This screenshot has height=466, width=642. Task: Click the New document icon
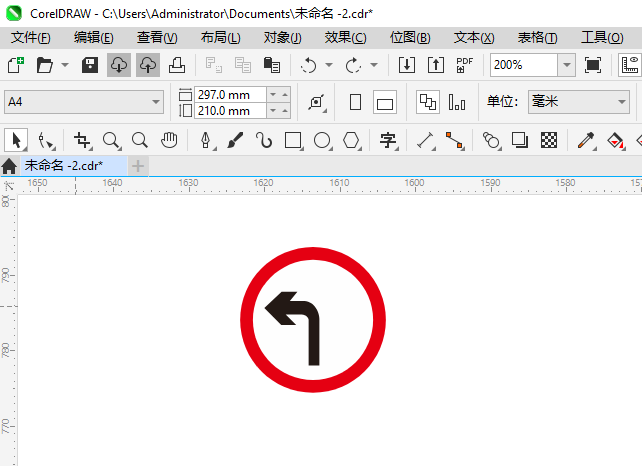[x=16, y=65]
